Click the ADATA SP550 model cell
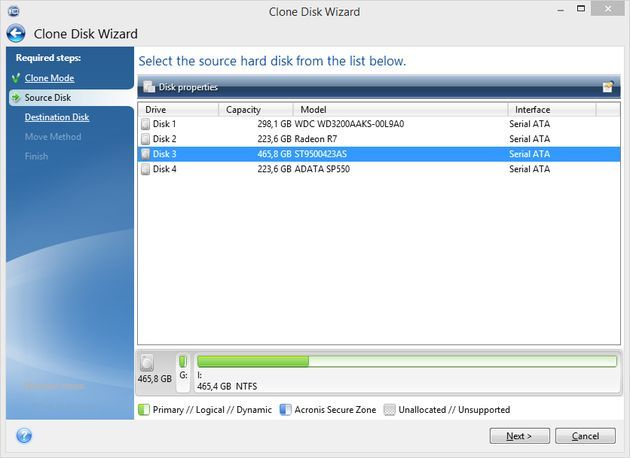630x458 pixels. coord(322,169)
